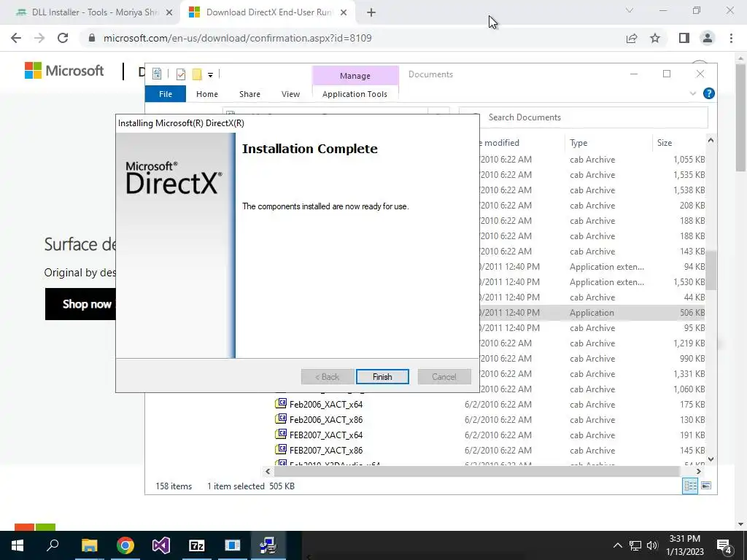Screen dimensions: 747x560
Task: Click cab icon beside FEB2007_XACT_x86
Action: [281, 449]
